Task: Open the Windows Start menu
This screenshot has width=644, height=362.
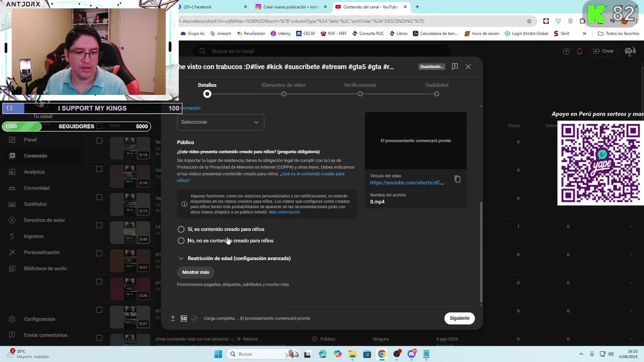Action: pos(218,354)
